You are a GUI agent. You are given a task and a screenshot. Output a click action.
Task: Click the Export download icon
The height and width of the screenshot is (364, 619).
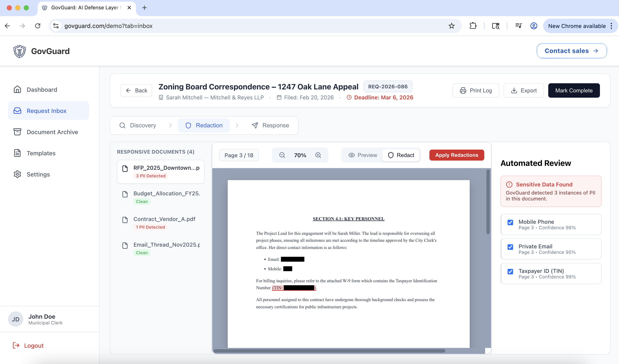click(x=514, y=90)
